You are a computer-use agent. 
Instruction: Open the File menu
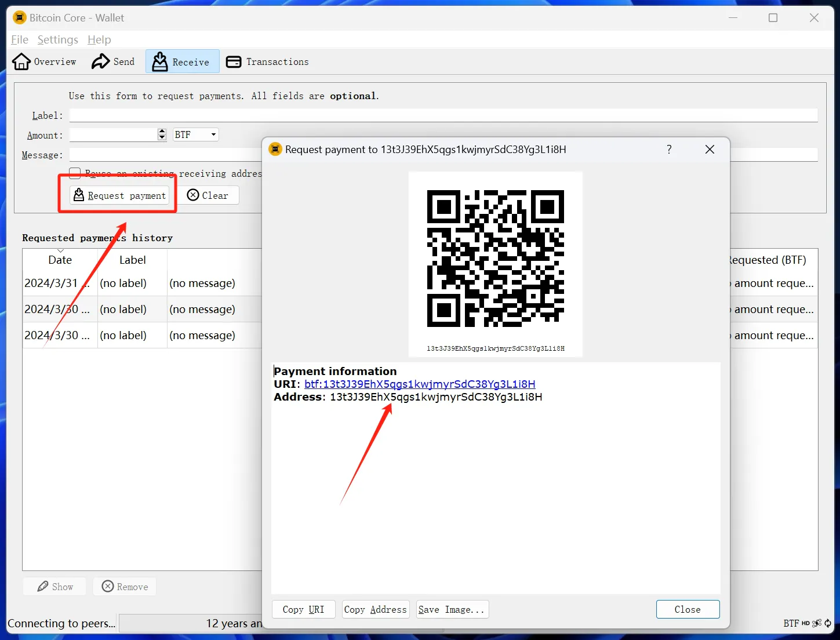[x=20, y=39]
